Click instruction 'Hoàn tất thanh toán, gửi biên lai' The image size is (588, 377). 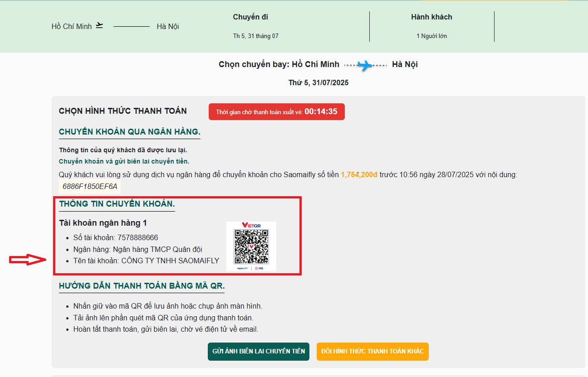[x=166, y=329]
